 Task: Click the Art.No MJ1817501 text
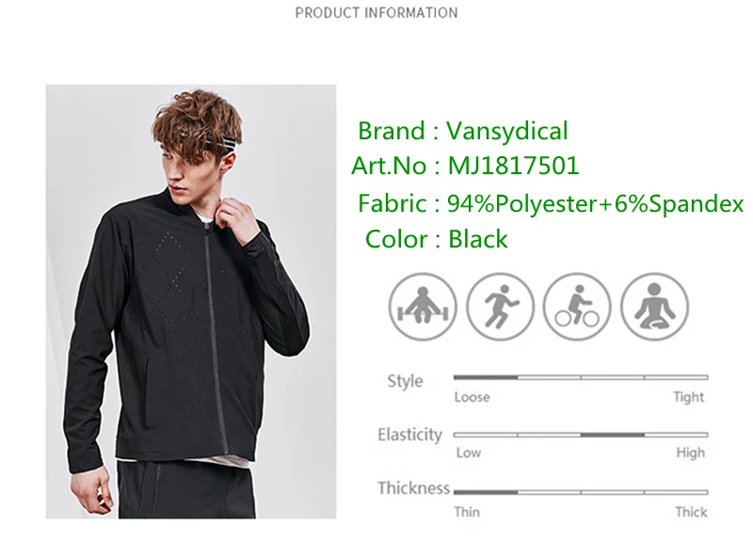465,166
